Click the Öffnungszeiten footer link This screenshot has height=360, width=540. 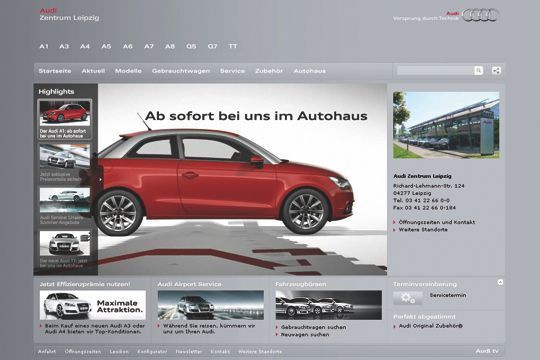click(83, 352)
